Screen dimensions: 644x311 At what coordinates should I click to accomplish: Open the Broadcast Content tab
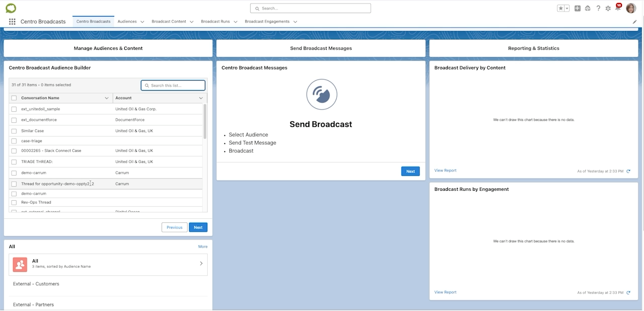click(169, 22)
